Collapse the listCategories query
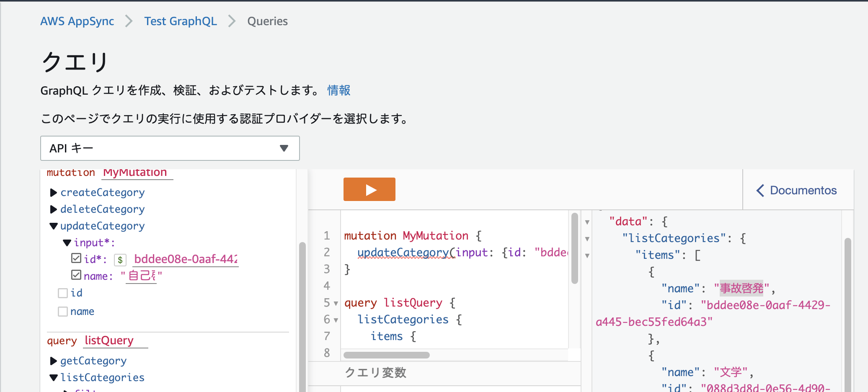This screenshot has height=392, width=868. 54,378
